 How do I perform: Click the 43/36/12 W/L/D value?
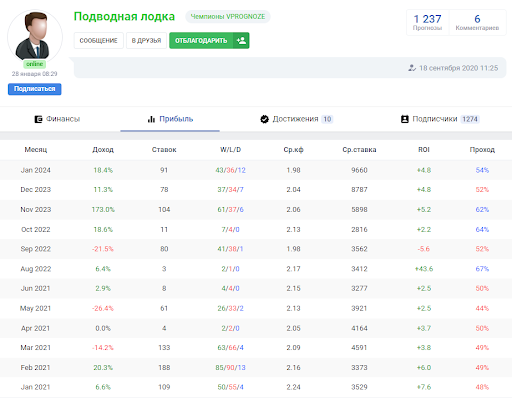[230, 170]
